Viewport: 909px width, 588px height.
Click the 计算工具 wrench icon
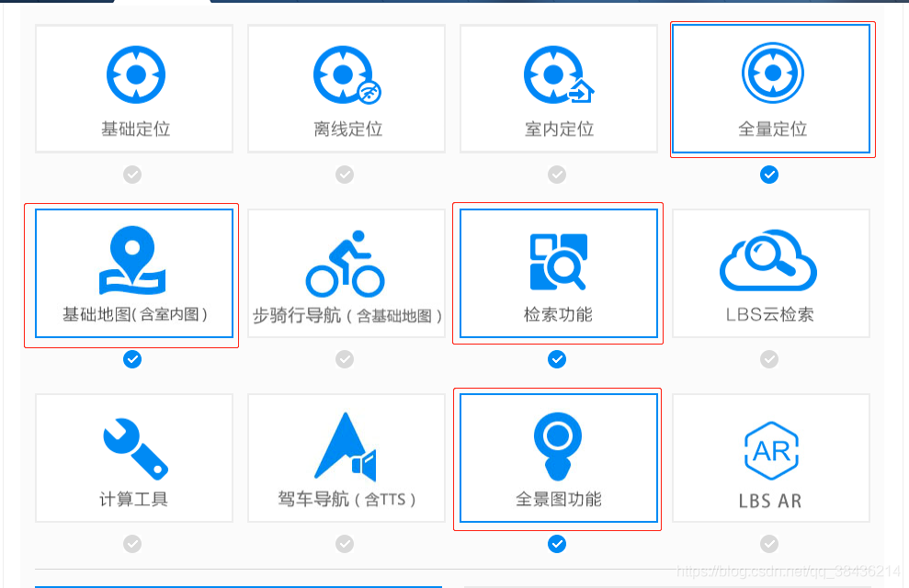(x=135, y=447)
